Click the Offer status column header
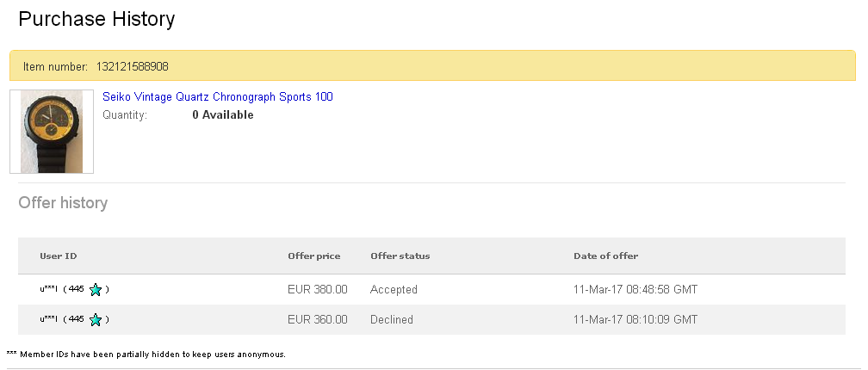868x370 pixels. (400, 256)
